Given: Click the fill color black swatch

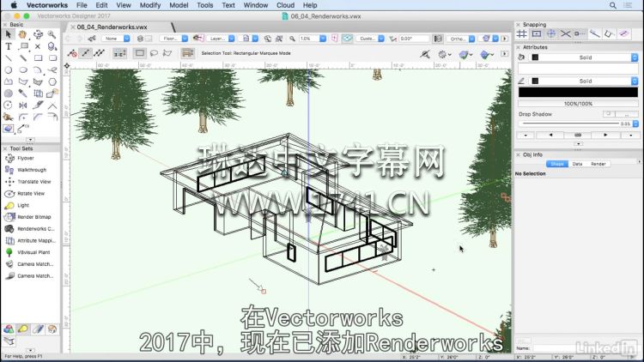Looking at the screenshot, I should 535,57.
